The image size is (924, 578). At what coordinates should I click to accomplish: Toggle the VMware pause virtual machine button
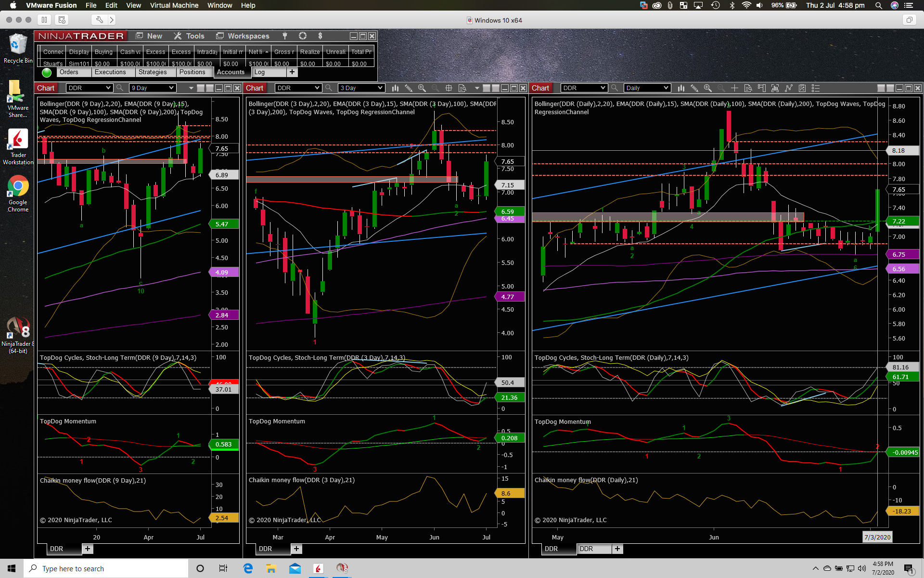tap(44, 20)
